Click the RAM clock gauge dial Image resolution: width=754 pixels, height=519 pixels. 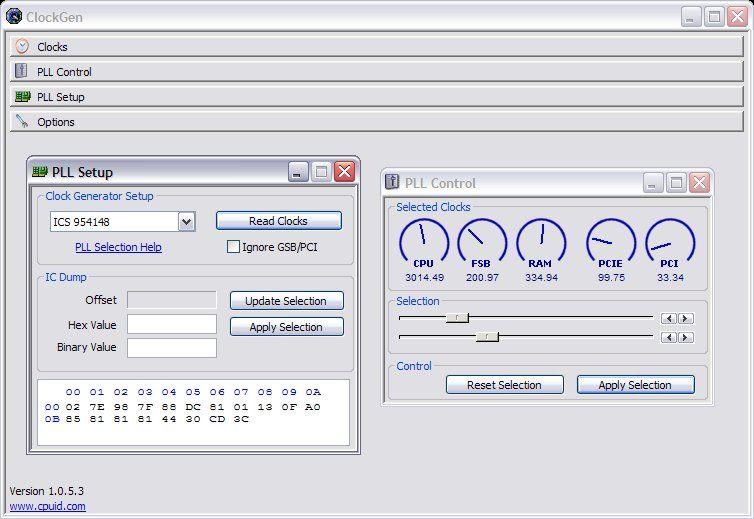(541, 241)
